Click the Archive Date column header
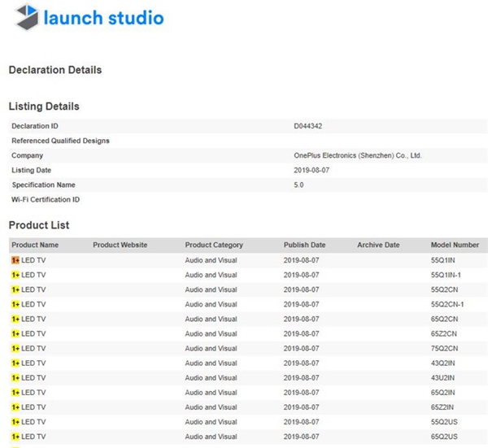This screenshot has width=488, height=448. click(378, 245)
